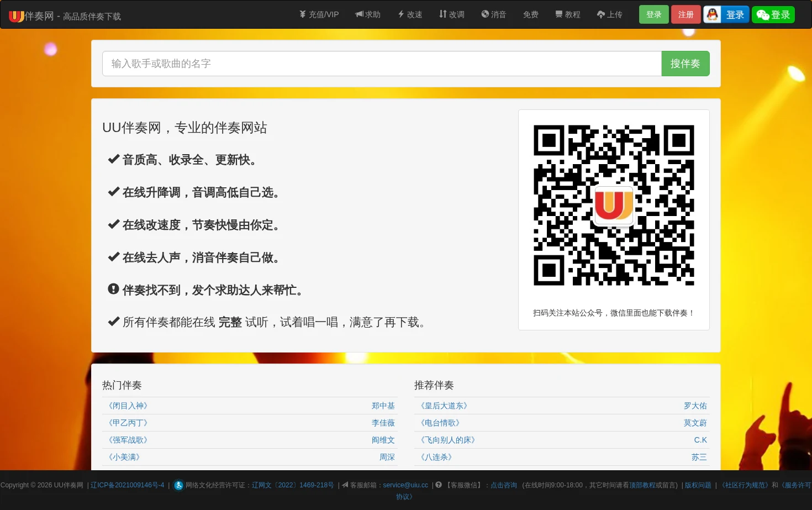Open recommended track 《飞向别人的床》
812x510 pixels.
click(447, 440)
